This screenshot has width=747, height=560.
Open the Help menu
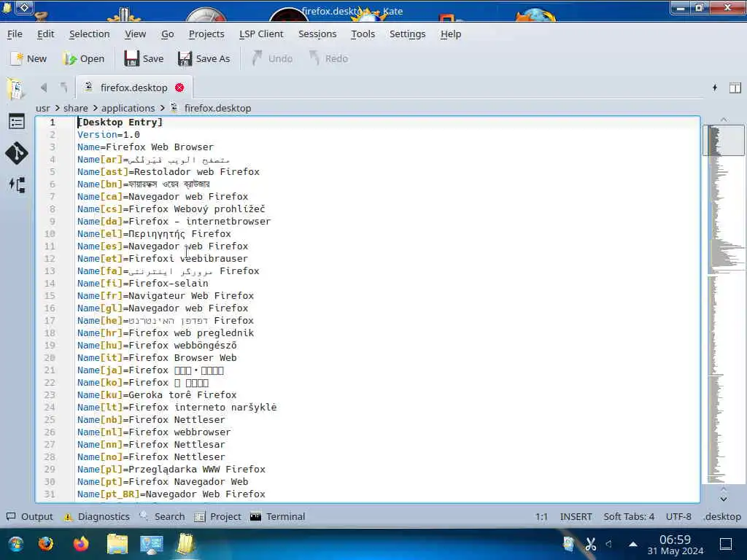[451, 34]
